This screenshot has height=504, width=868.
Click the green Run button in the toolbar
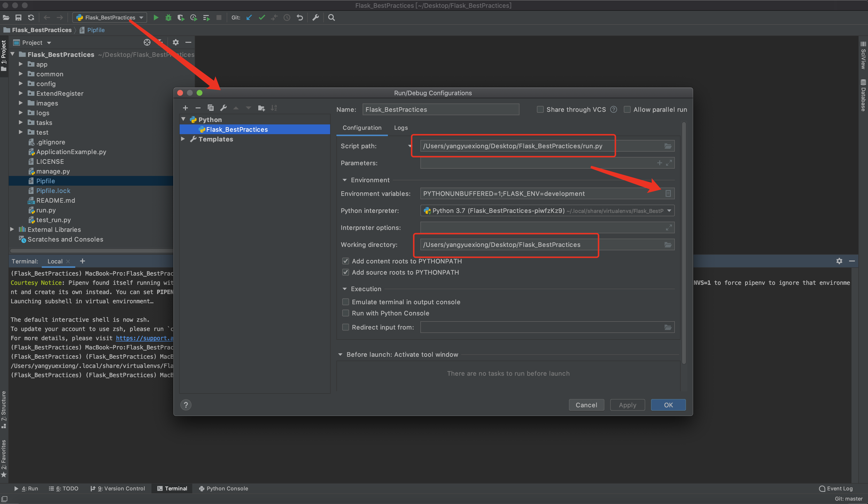pyautogui.click(x=156, y=17)
